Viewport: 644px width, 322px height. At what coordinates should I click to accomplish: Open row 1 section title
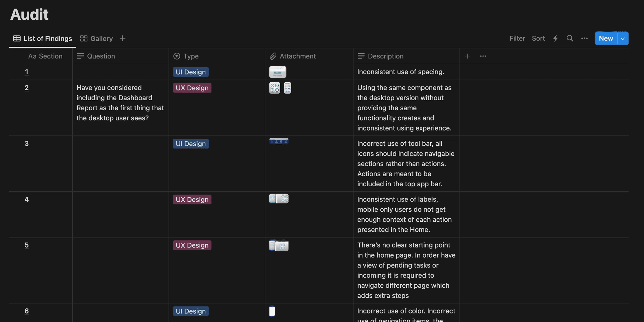27,72
